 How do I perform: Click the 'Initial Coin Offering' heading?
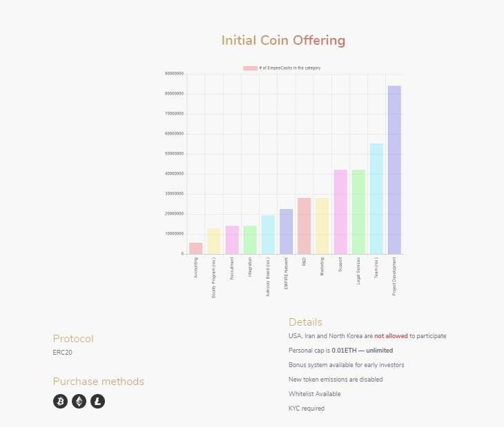[x=283, y=41]
